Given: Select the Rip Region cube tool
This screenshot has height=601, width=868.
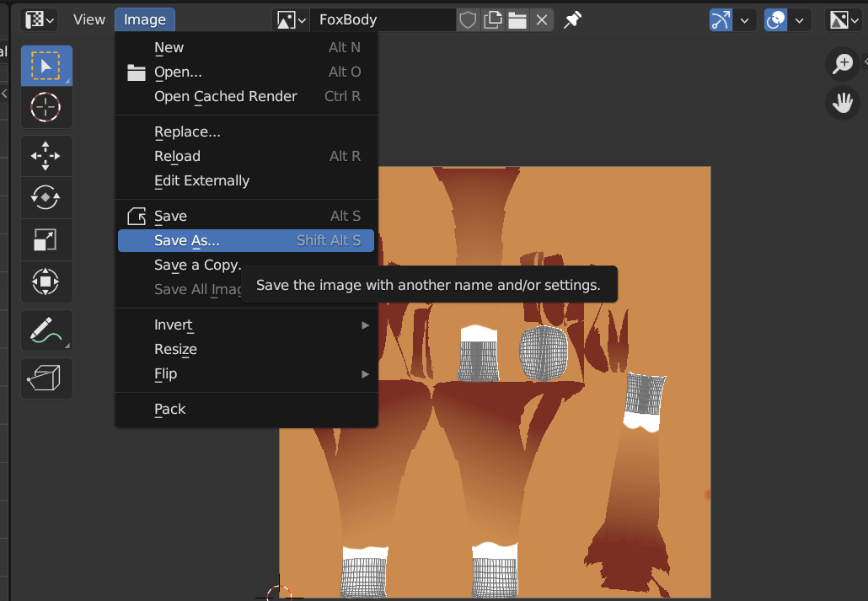Looking at the screenshot, I should (x=46, y=378).
